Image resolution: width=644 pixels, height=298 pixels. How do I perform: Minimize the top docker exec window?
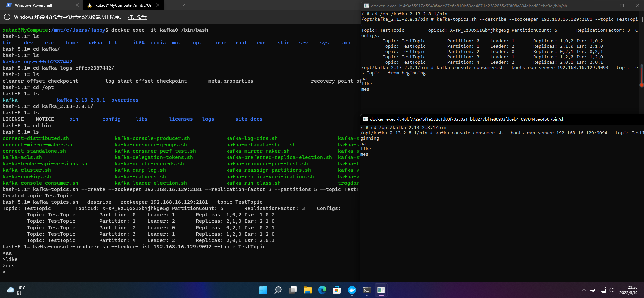[x=607, y=6]
